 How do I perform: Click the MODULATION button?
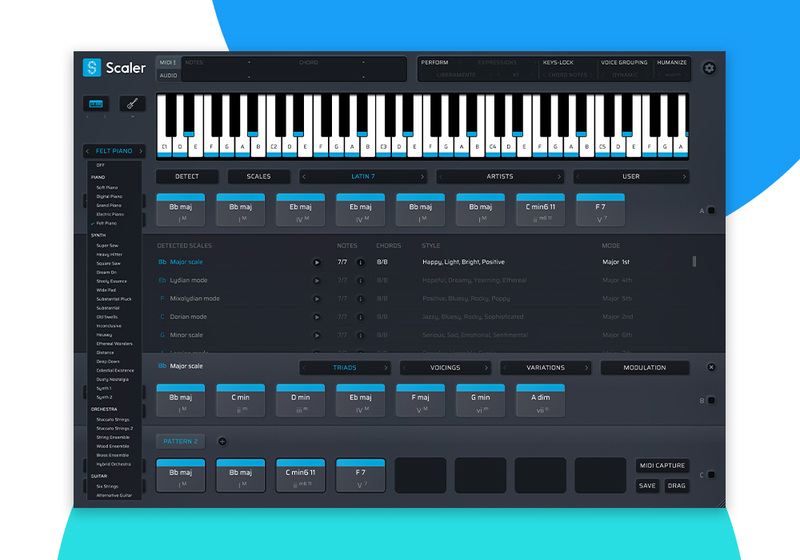(x=645, y=367)
